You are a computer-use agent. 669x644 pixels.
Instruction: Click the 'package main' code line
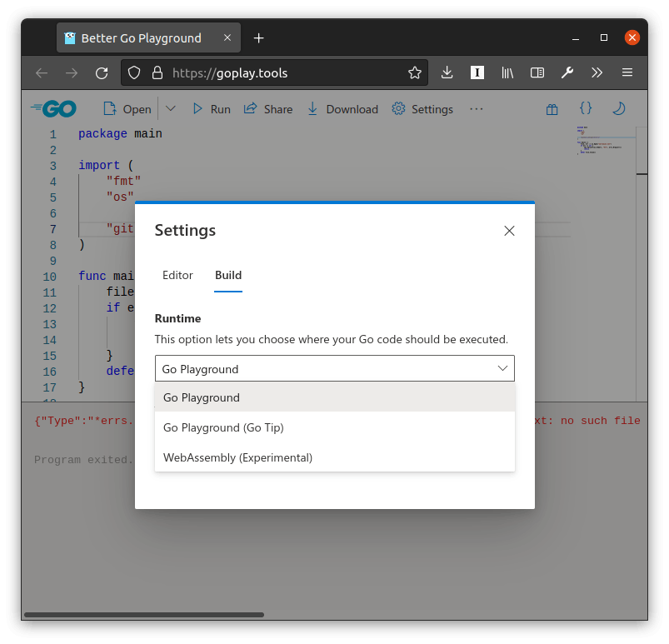coord(120,134)
